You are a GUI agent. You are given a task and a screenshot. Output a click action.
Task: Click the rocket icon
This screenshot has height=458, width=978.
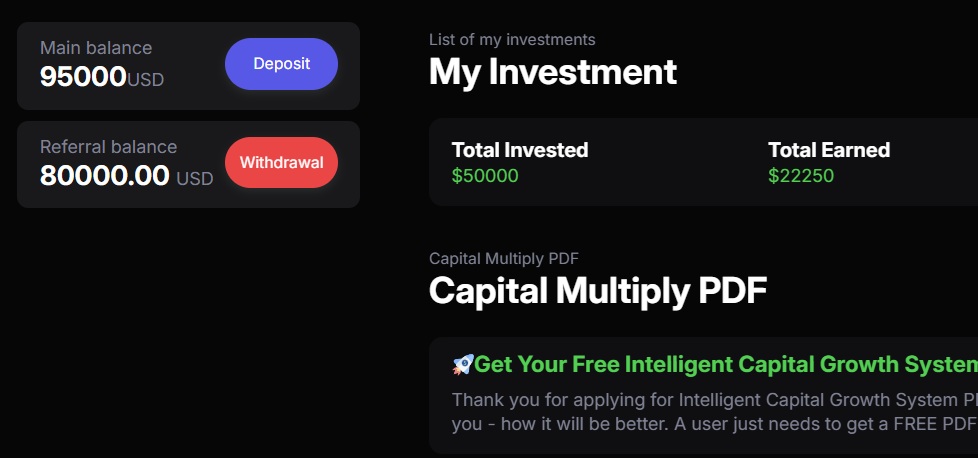coord(462,364)
